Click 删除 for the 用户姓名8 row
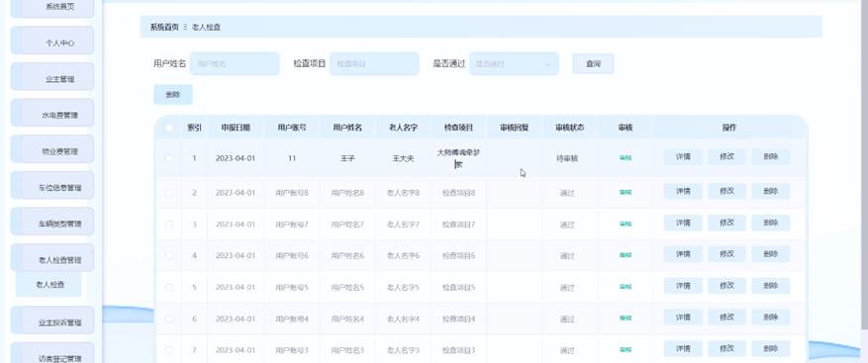 771,191
